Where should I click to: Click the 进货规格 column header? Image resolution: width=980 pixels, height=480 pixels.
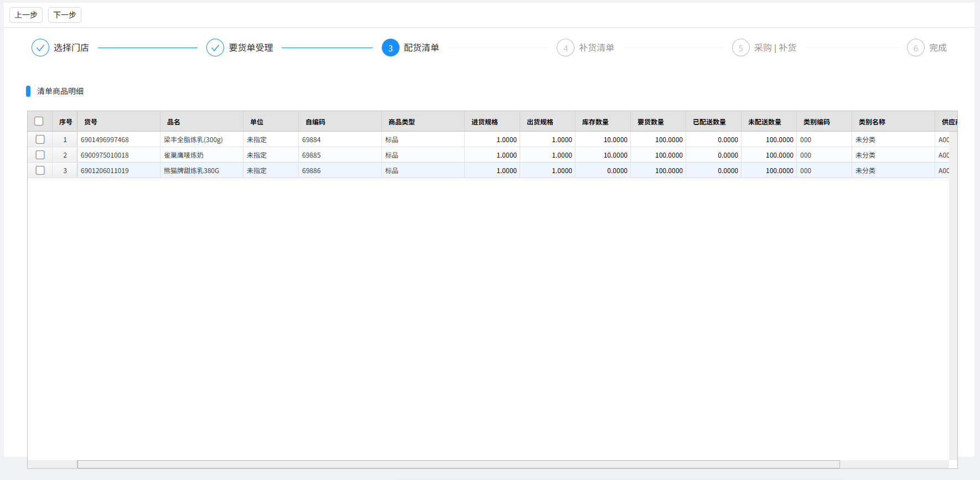pyautogui.click(x=492, y=122)
